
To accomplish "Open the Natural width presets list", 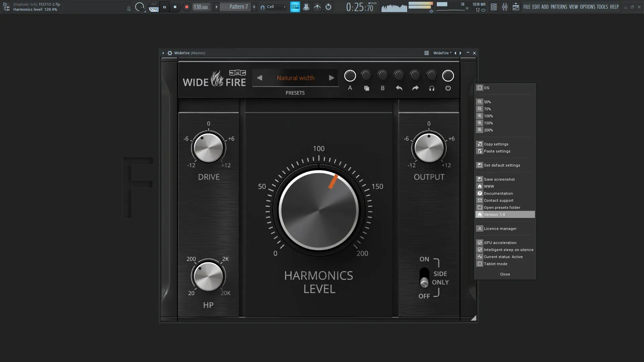I will pyautogui.click(x=295, y=78).
